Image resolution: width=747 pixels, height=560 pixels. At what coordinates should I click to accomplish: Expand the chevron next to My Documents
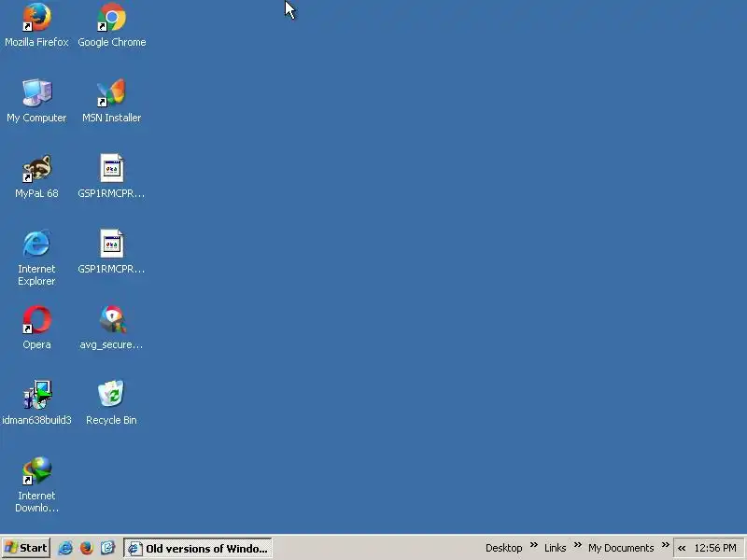tap(666, 545)
